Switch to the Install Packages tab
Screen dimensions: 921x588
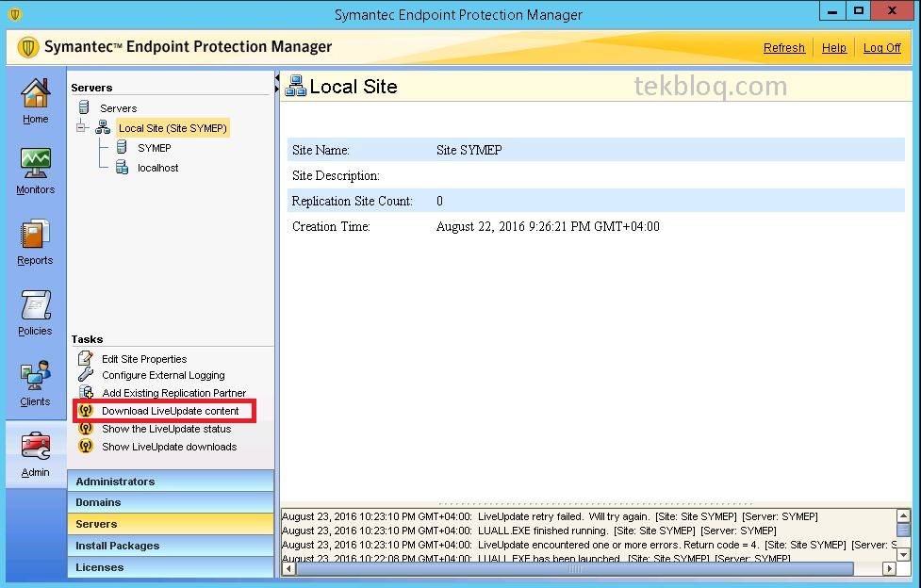[x=171, y=546]
